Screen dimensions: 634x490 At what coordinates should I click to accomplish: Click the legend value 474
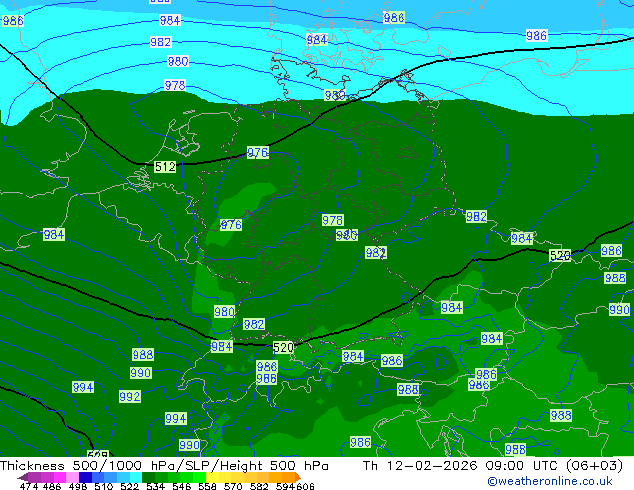point(29,486)
